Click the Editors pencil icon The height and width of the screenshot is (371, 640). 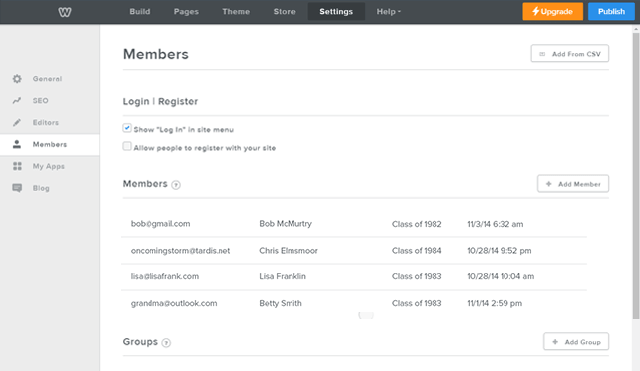17,122
